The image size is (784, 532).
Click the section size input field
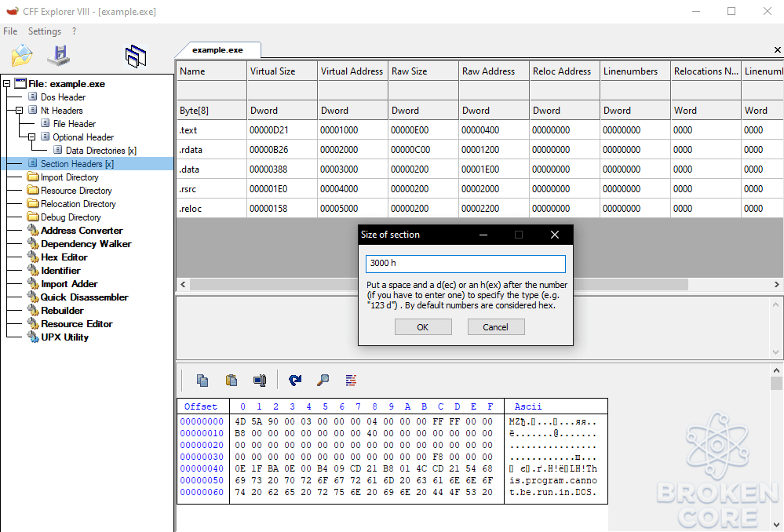(465, 264)
